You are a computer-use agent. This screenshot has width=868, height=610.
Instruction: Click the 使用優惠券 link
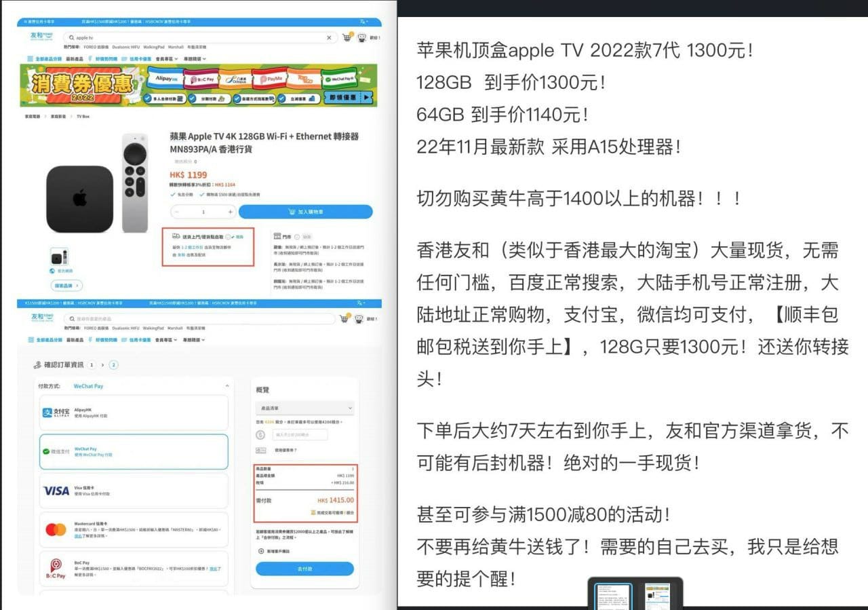pyautogui.click(x=285, y=450)
